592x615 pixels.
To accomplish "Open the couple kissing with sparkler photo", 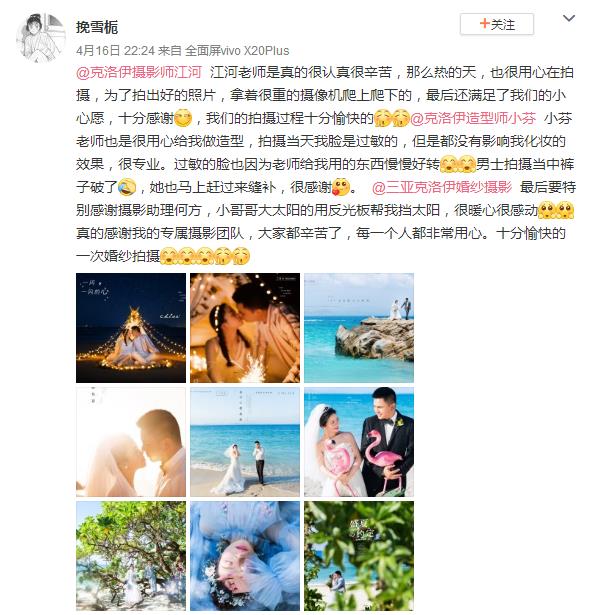I will pyautogui.click(x=245, y=328).
